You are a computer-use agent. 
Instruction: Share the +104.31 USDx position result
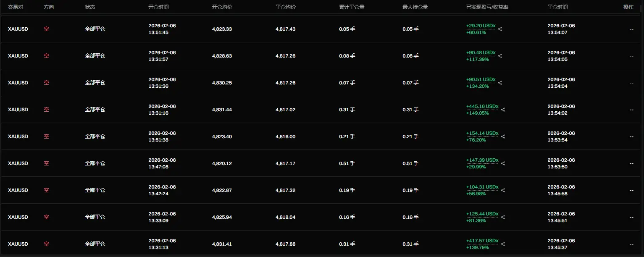pyautogui.click(x=503, y=190)
